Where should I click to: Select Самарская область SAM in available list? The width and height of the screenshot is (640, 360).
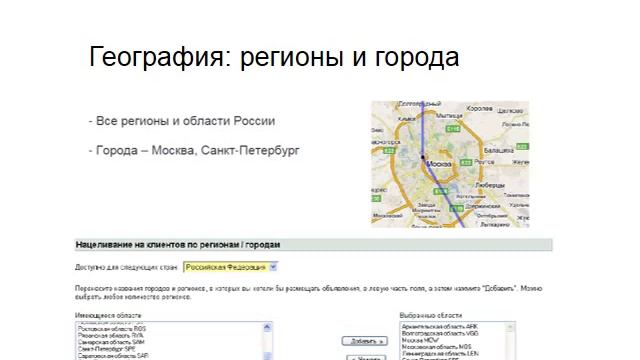coord(111,342)
